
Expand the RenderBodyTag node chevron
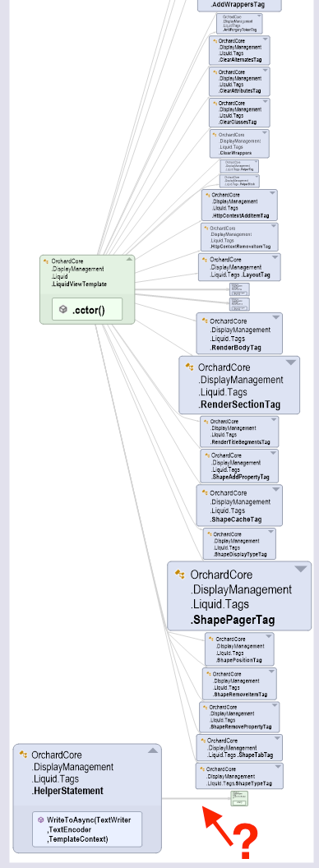tap(276, 317)
